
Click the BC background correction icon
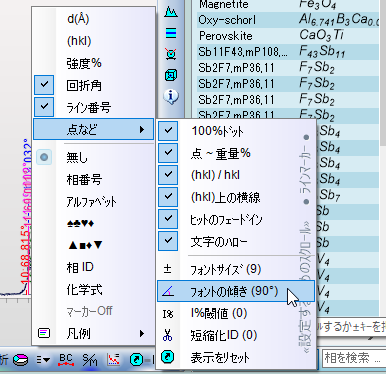click(66, 360)
